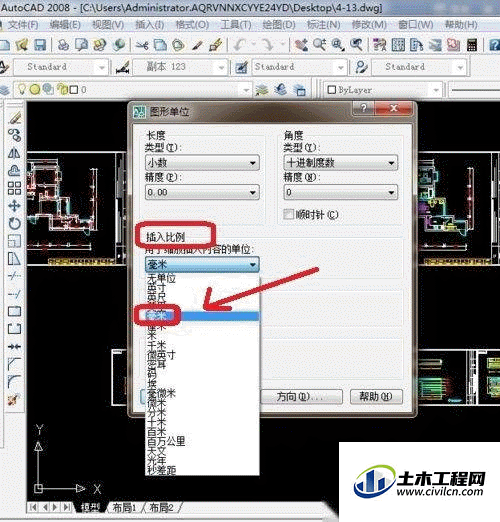Click the ByLayer color swatch box

[x=332, y=90]
